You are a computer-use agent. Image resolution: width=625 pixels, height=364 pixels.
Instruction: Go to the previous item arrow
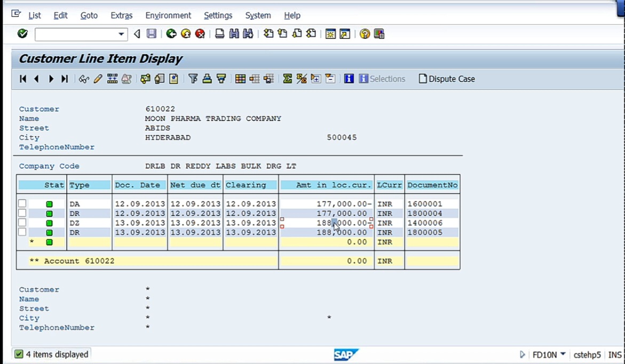click(37, 79)
